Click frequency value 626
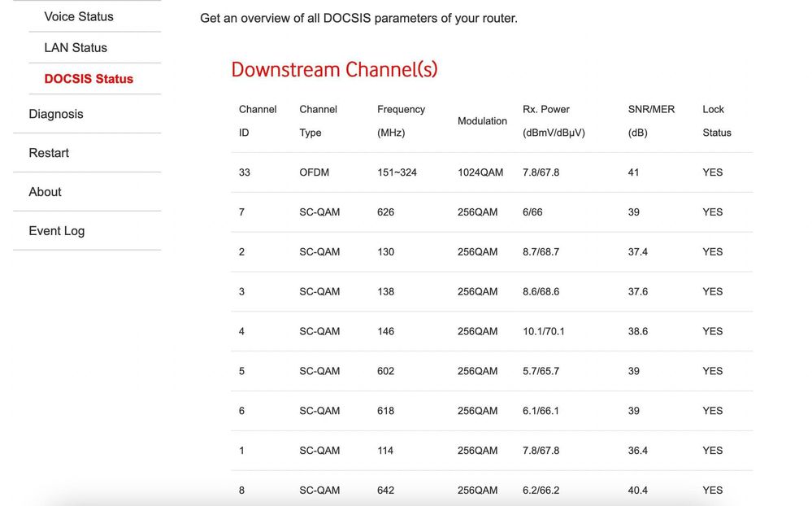Image resolution: width=812 pixels, height=506 pixels. coord(385,212)
